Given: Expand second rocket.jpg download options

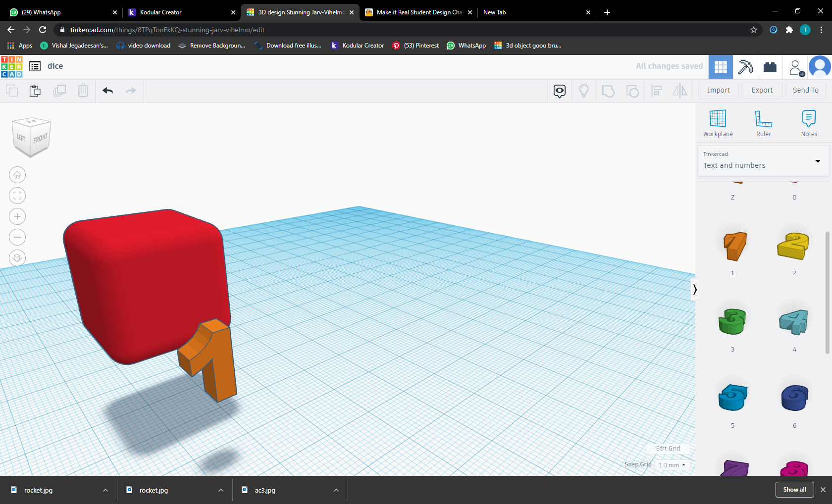Looking at the screenshot, I should pos(221,490).
